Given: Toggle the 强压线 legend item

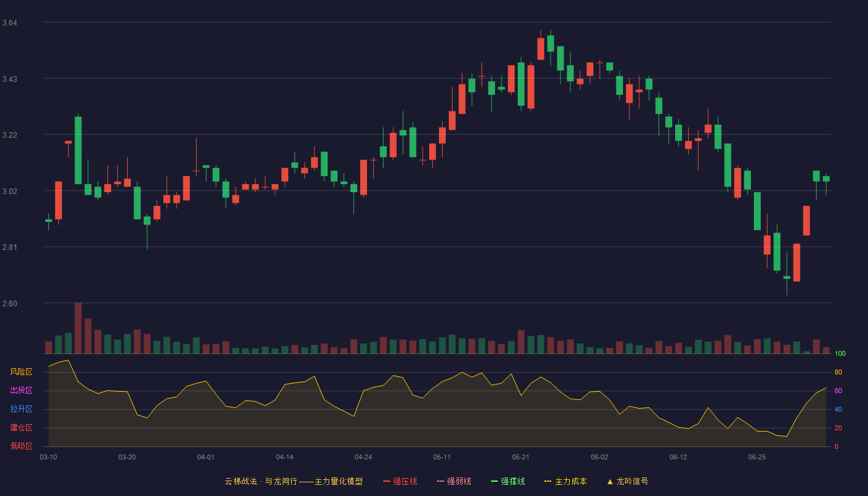Looking at the screenshot, I should click(x=400, y=481).
